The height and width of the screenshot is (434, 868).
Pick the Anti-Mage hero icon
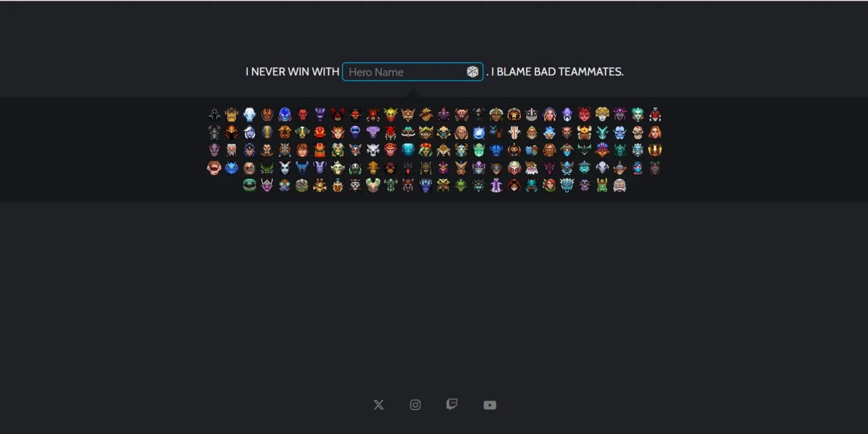[x=267, y=115]
